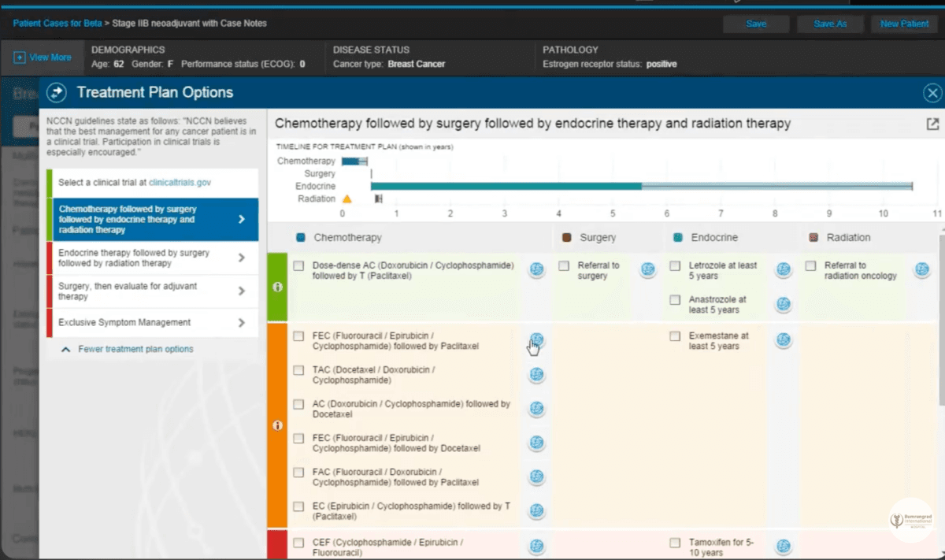Open evidence icon for AC followed by Docetaxel
Screen dimensions: 945x560
click(x=536, y=409)
